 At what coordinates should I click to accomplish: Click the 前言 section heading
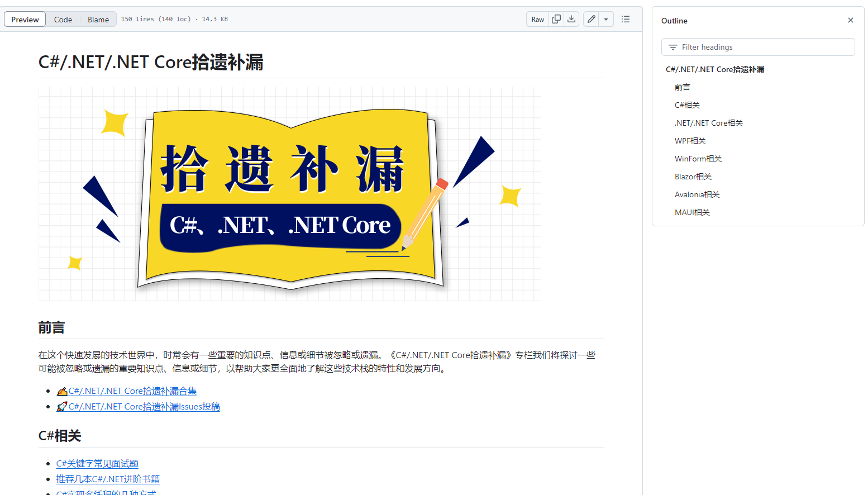51,327
